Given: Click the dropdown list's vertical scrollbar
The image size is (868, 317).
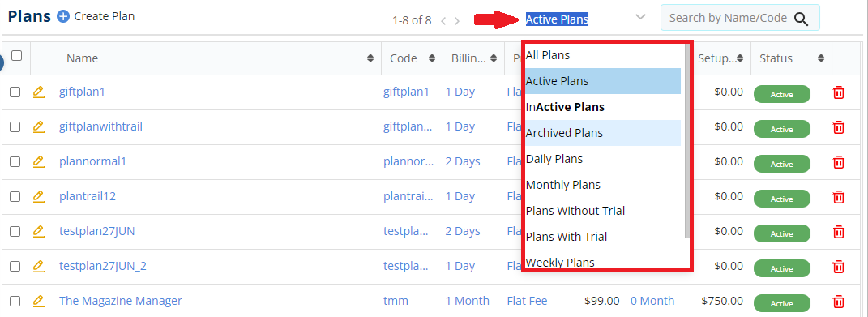Looking at the screenshot, I should click(x=687, y=141).
